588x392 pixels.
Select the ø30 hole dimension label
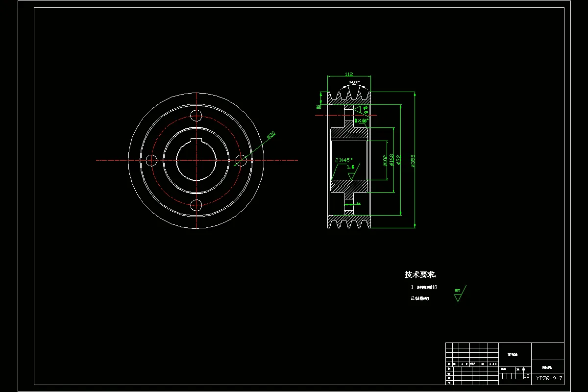[x=271, y=136]
